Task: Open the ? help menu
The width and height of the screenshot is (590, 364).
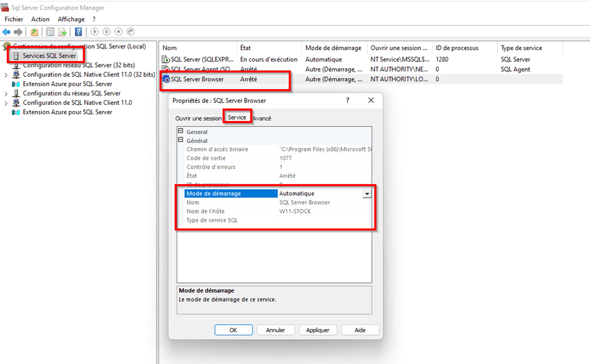Action: tap(94, 19)
